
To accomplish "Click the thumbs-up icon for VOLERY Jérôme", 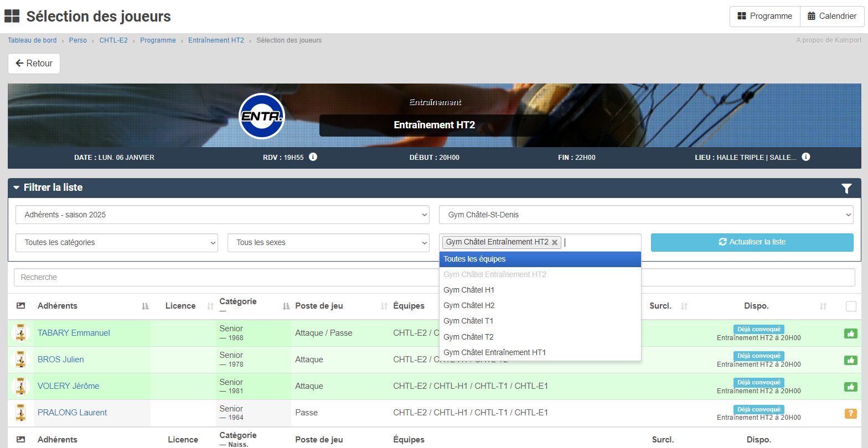I will pos(850,387).
